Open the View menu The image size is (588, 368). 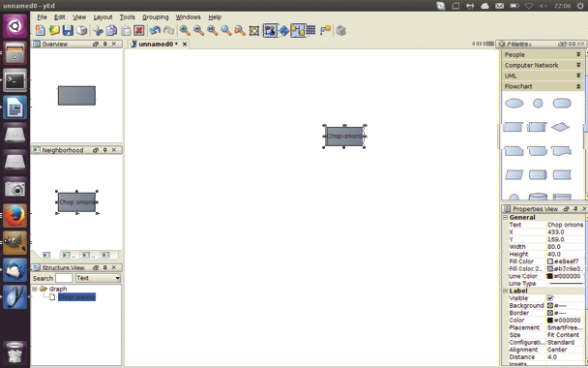[79, 16]
